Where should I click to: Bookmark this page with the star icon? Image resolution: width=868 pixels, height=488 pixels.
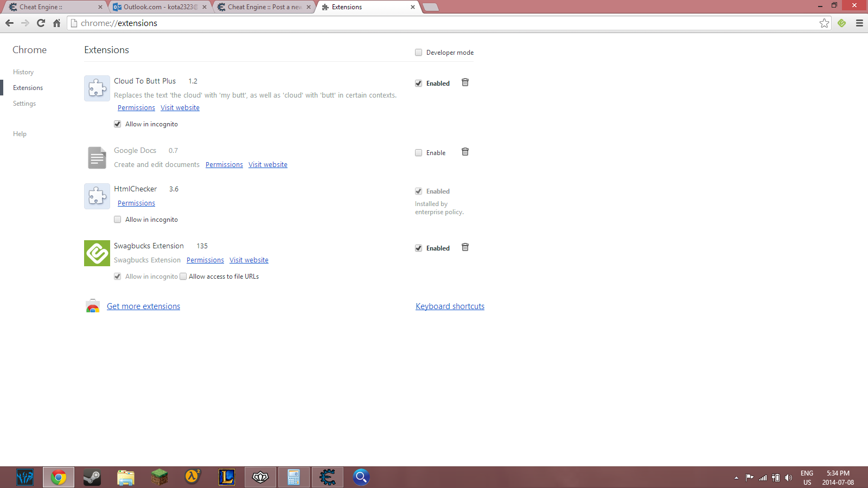pos(825,23)
